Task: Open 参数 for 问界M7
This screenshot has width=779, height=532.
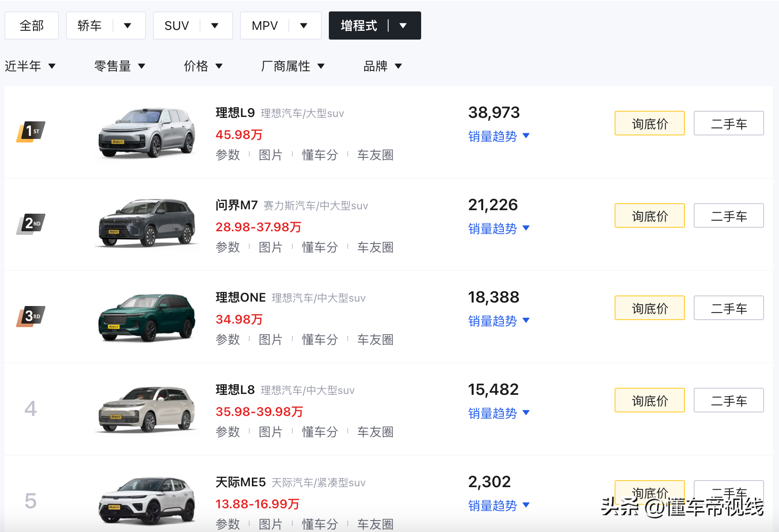Action: tap(228, 247)
